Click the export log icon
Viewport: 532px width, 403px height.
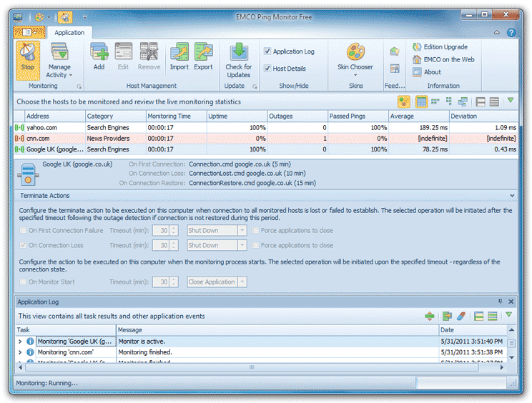click(447, 317)
